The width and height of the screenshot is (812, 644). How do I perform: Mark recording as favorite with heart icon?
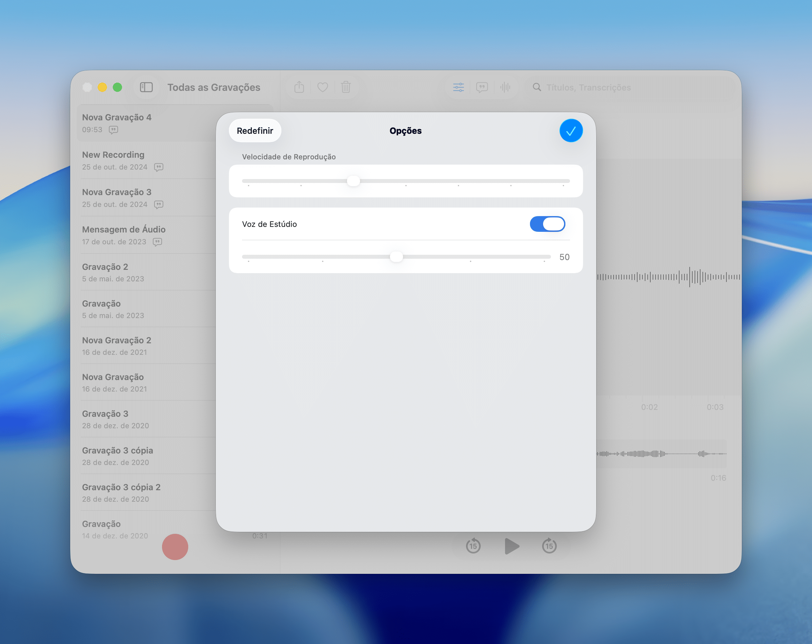(x=322, y=87)
